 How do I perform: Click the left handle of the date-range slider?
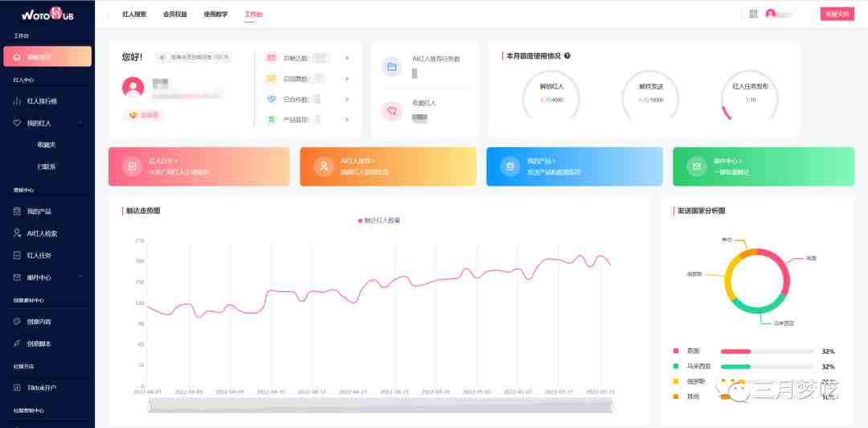[149, 406]
